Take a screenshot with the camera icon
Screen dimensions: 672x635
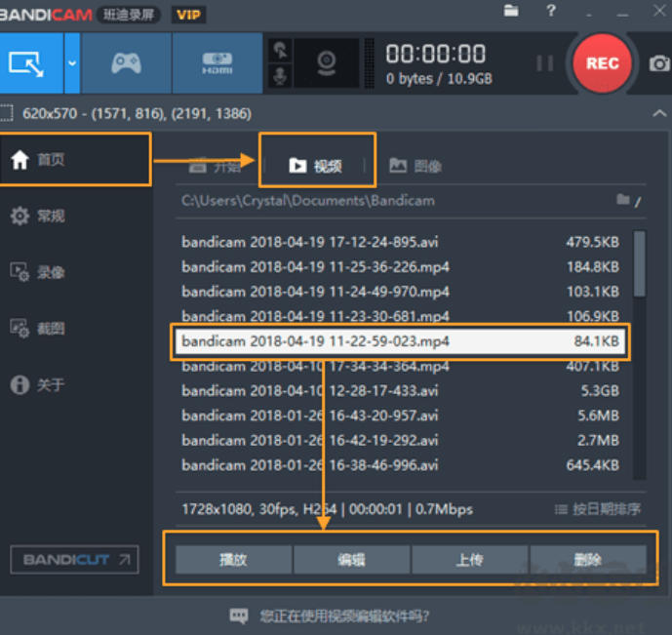[x=659, y=63]
